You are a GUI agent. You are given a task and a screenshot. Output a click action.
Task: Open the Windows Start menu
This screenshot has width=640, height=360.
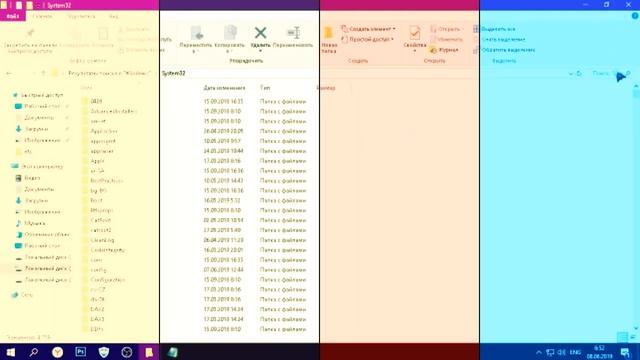pyautogui.click(x=10, y=352)
